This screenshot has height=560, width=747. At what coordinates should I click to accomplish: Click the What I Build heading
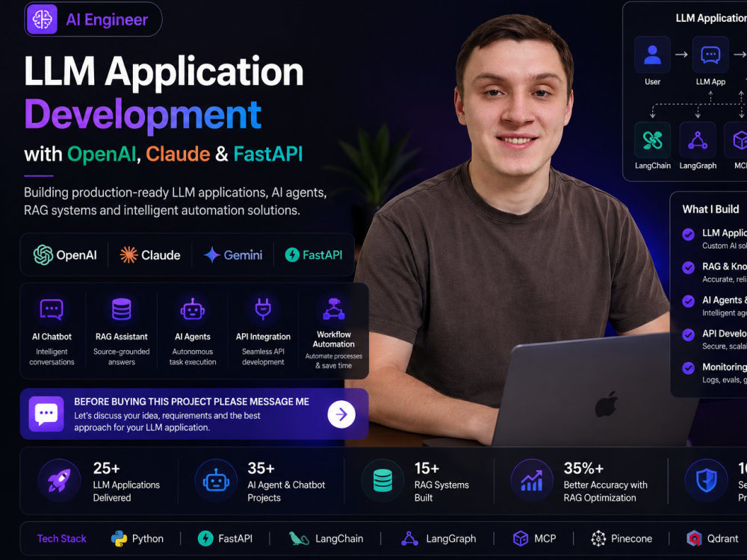click(710, 209)
